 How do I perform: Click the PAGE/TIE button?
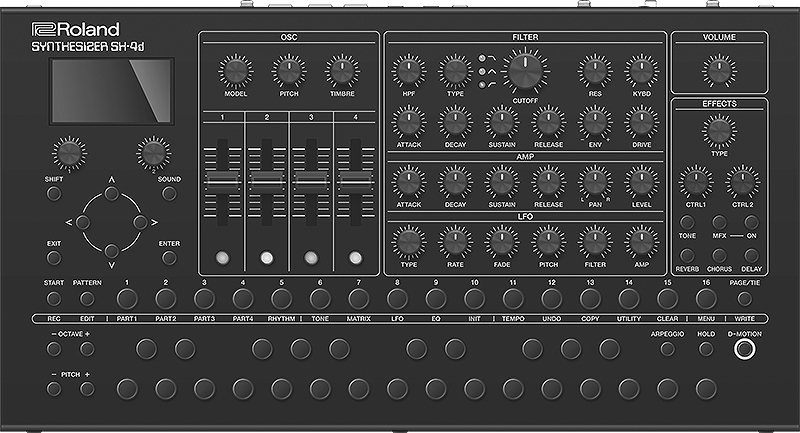coord(744,298)
